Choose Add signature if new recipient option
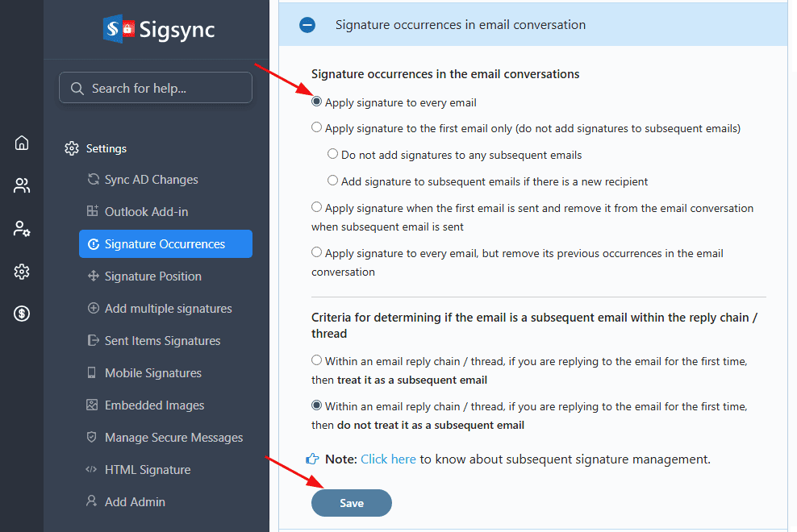The height and width of the screenshot is (532, 797). click(x=332, y=181)
